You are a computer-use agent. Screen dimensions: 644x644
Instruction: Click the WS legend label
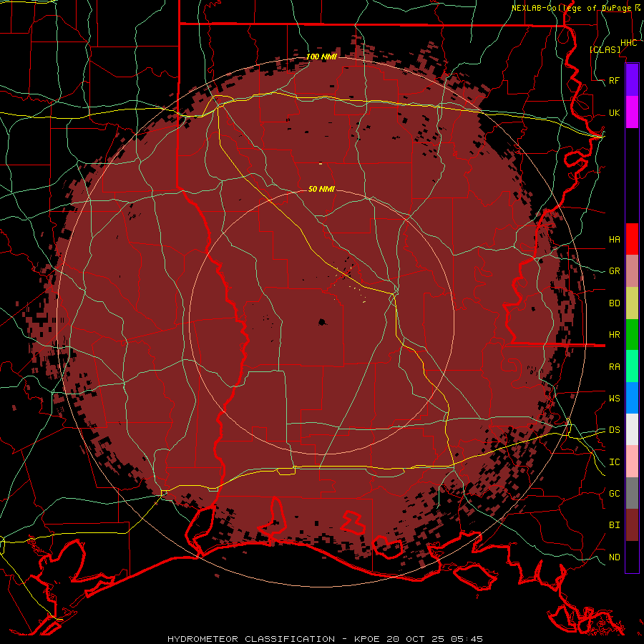(x=614, y=399)
